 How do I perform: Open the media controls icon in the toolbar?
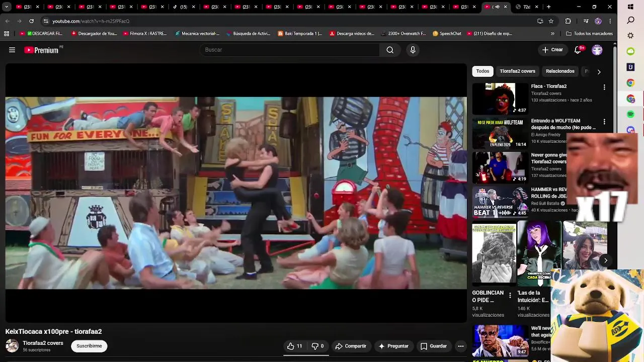coord(586,21)
